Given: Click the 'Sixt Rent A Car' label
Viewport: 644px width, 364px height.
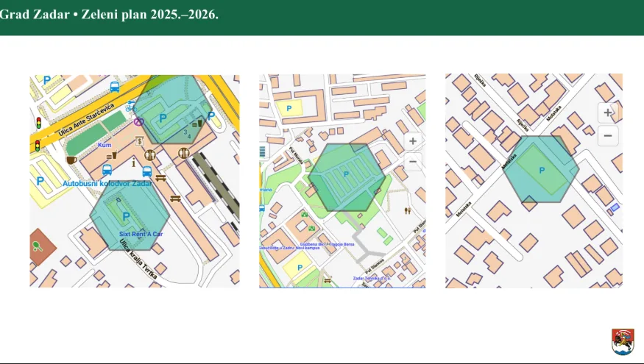Looking at the screenshot, I should (141, 234).
